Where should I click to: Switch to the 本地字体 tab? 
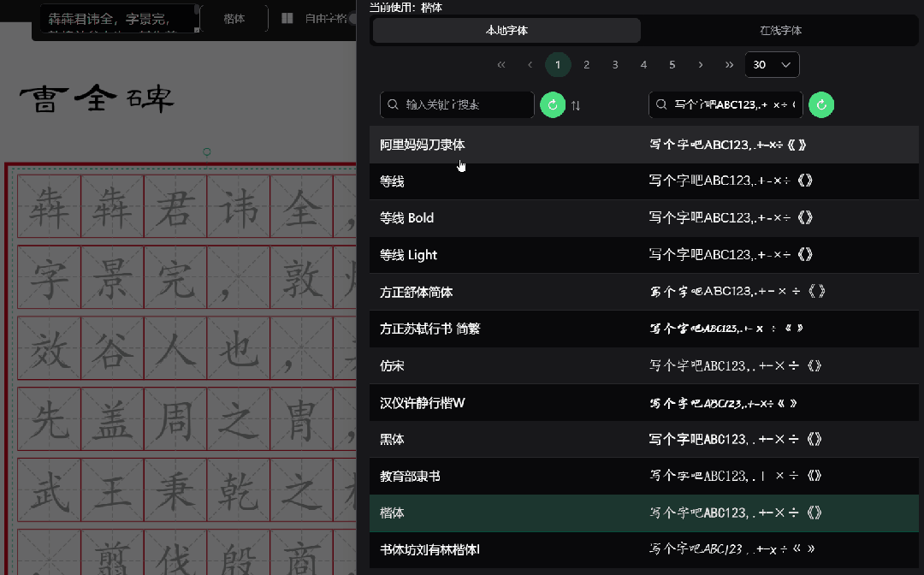(505, 30)
